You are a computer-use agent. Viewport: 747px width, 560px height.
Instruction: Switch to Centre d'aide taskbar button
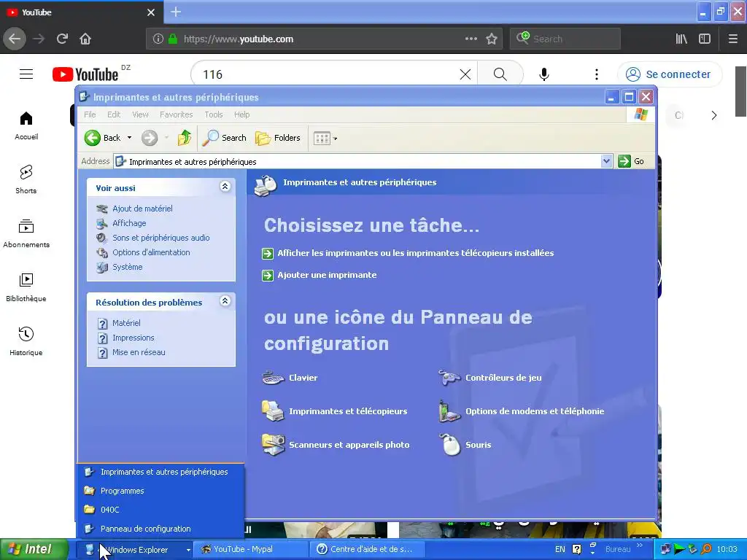[x=368, y=550]
